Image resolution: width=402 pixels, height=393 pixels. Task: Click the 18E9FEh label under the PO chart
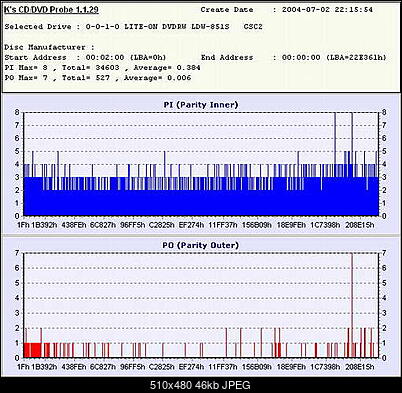[x=291, y=367]
